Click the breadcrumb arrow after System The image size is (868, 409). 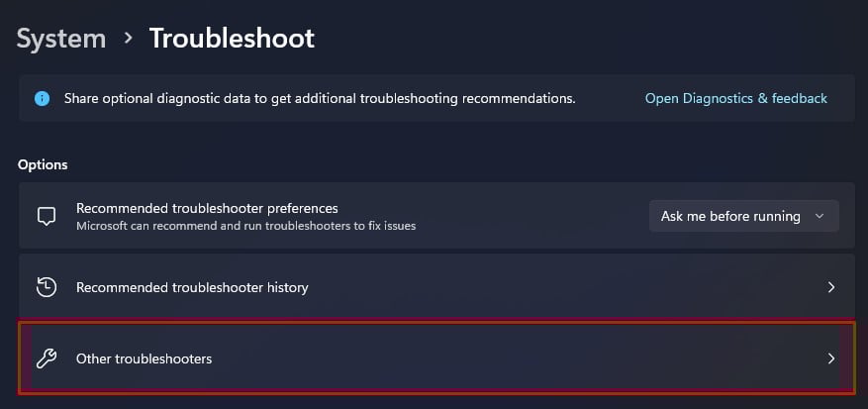[128, 39]
